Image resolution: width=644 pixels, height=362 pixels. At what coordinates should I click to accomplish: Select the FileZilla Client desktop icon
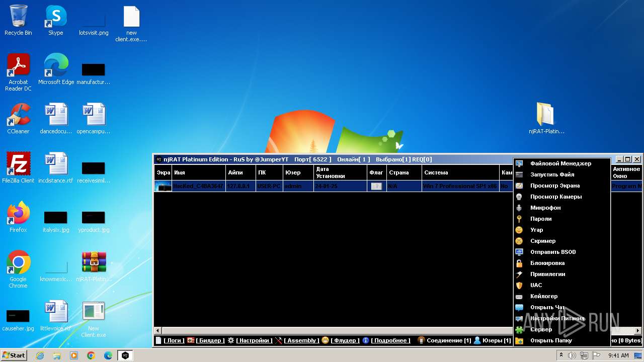tap(18, 168)
